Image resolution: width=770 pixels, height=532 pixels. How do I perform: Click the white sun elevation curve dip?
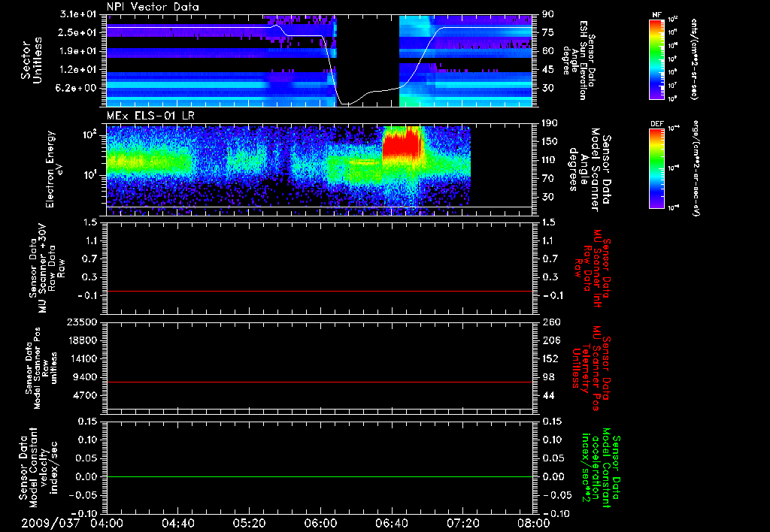[x=347, y=103]
